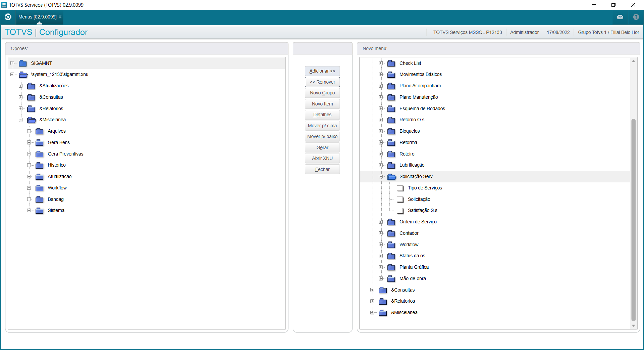Click the Solicitação Serv. open folder icon
The width and height of the screenshot is (644, 350).
392,177
